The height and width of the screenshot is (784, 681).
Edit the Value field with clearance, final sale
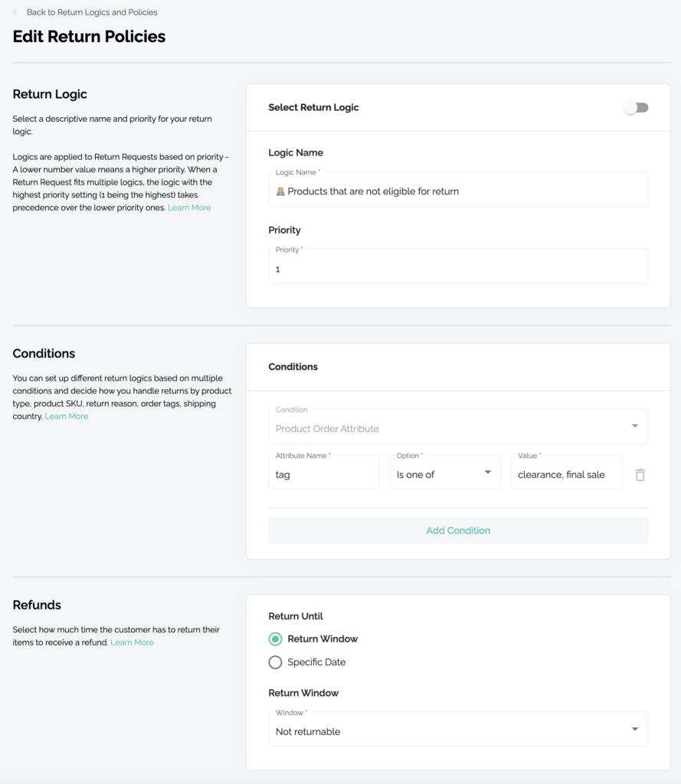(x=565, y=474)
